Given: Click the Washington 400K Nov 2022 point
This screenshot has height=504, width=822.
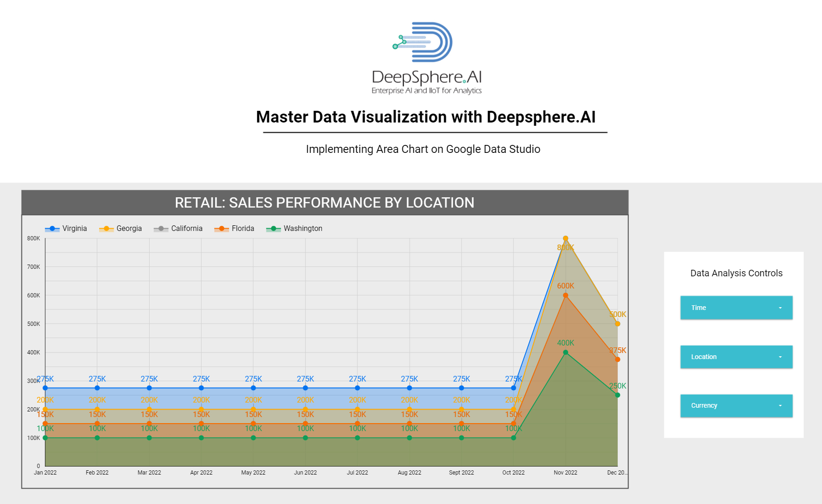Looking at the screenshot, I should [x=565, y=353].
